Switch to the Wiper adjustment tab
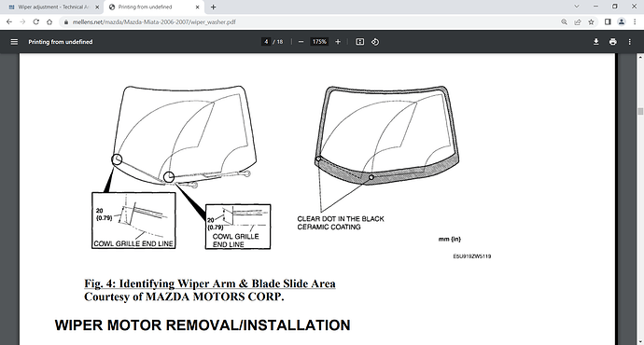Viewport: 644px width, 345px height. pos(53,7)
